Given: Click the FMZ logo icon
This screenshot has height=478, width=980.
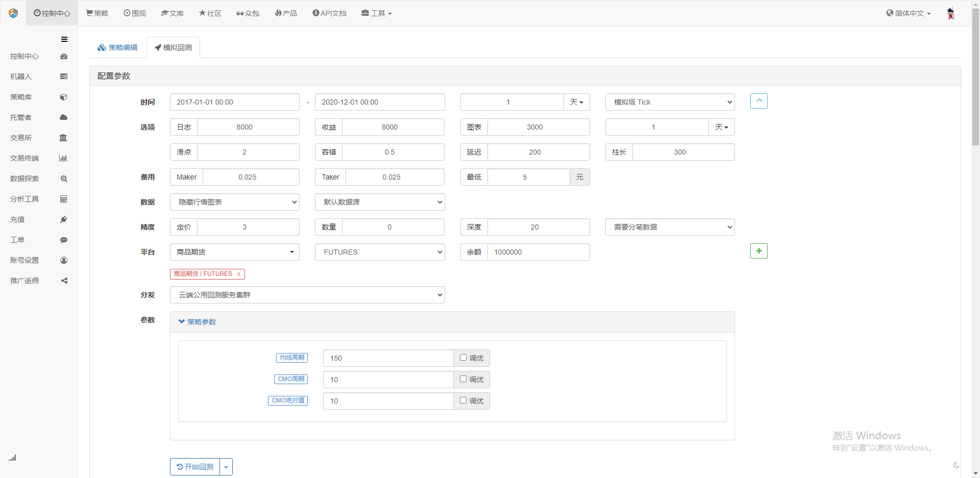Looking at the screenshot, I should (x=13, y=13).
